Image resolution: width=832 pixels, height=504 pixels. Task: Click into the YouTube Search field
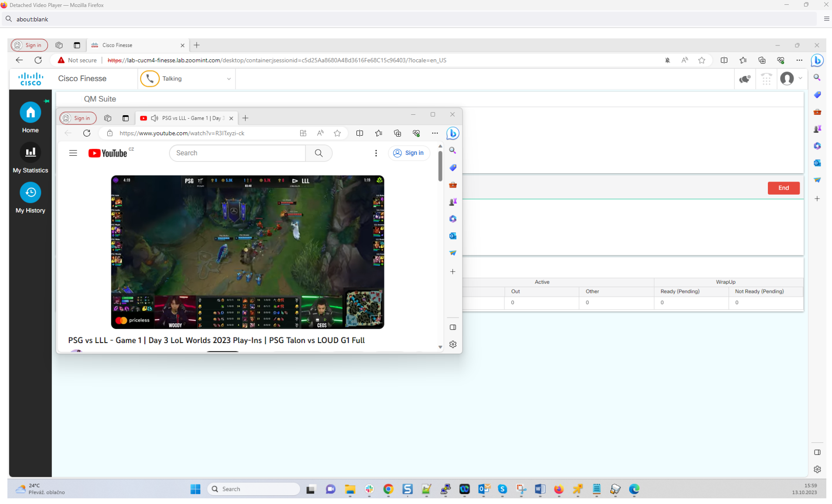pos(238,153)
